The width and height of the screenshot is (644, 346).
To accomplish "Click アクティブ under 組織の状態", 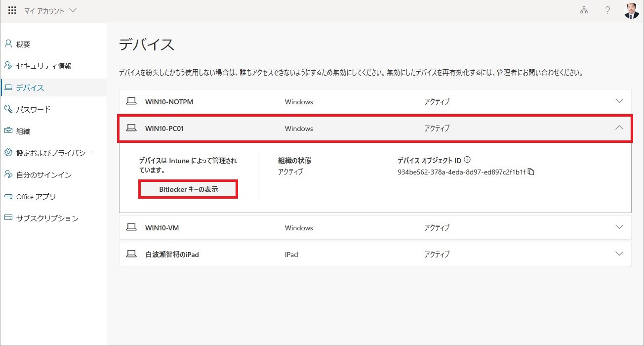I will pos(291,172).
